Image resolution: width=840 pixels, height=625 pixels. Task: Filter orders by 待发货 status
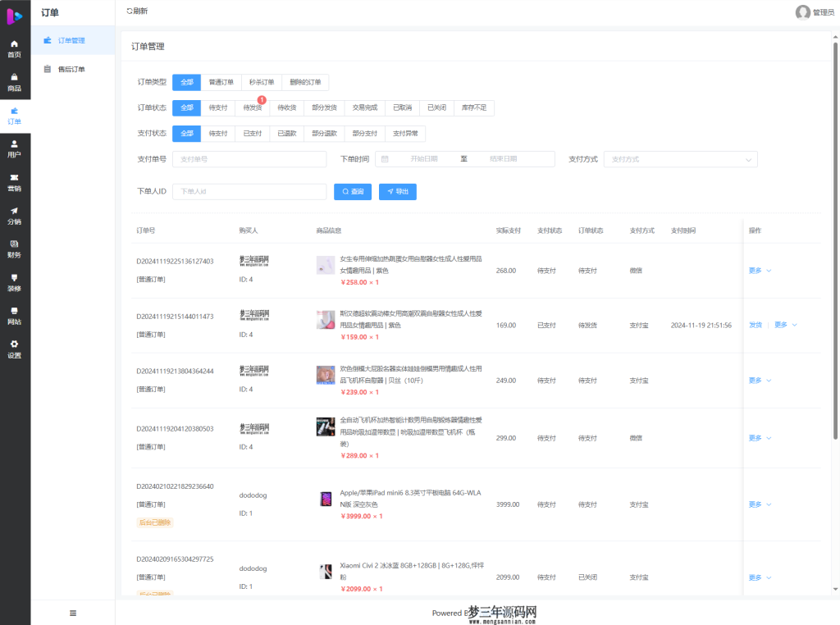pos(252,107)
